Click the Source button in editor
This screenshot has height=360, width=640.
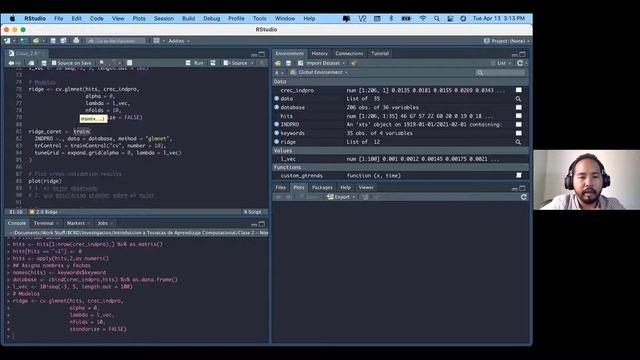[x=236, y=63]
